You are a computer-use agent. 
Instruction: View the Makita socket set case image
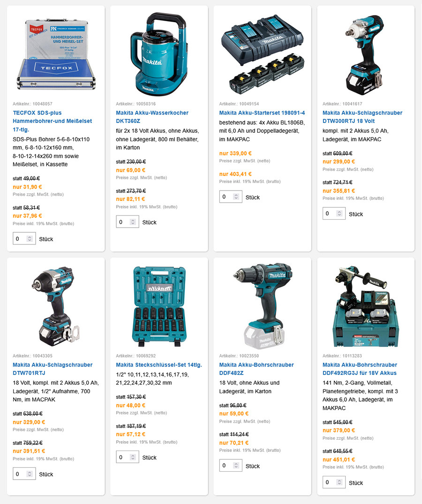(x=159, y=306)
